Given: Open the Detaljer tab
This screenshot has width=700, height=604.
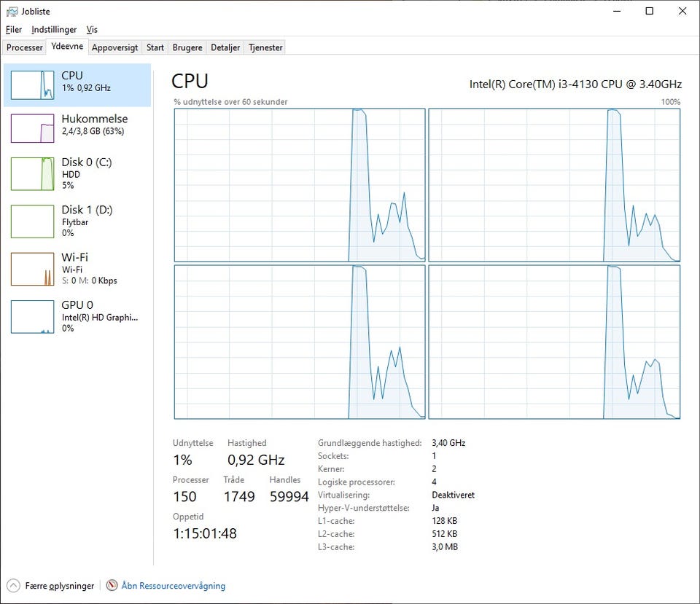Looking at the screenshot, I should coord(225,47).
